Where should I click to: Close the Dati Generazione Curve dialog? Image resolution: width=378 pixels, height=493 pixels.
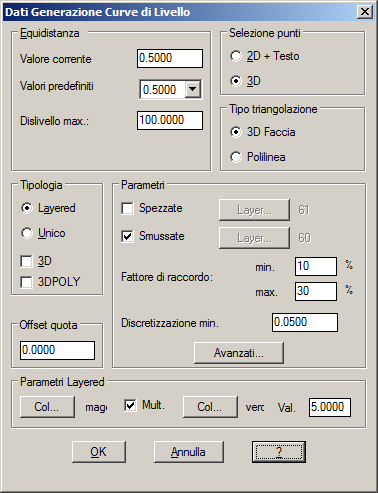pos(365,12)
